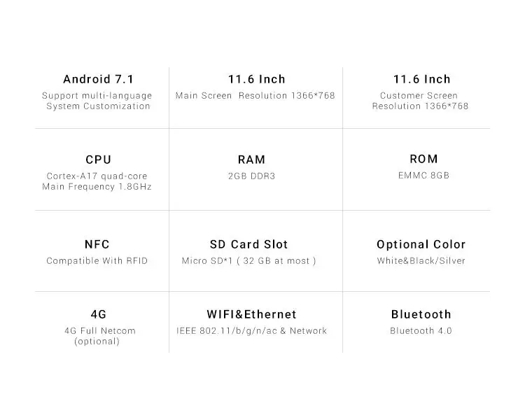Click the Compatible With RFID text
This screenshot has height=420, width=525.
[97, 261]
